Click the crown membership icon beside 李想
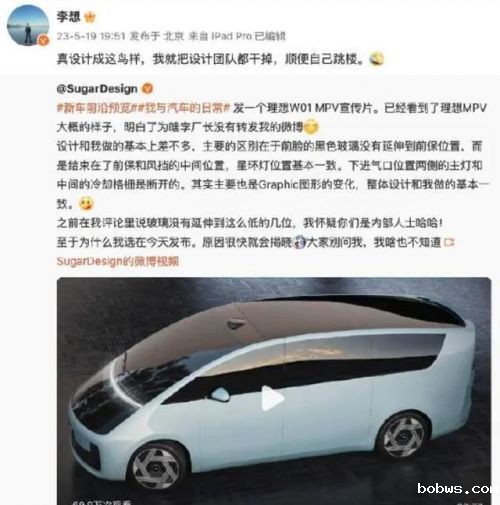This screenshot has height=505, width=500. tap(90, 17)
